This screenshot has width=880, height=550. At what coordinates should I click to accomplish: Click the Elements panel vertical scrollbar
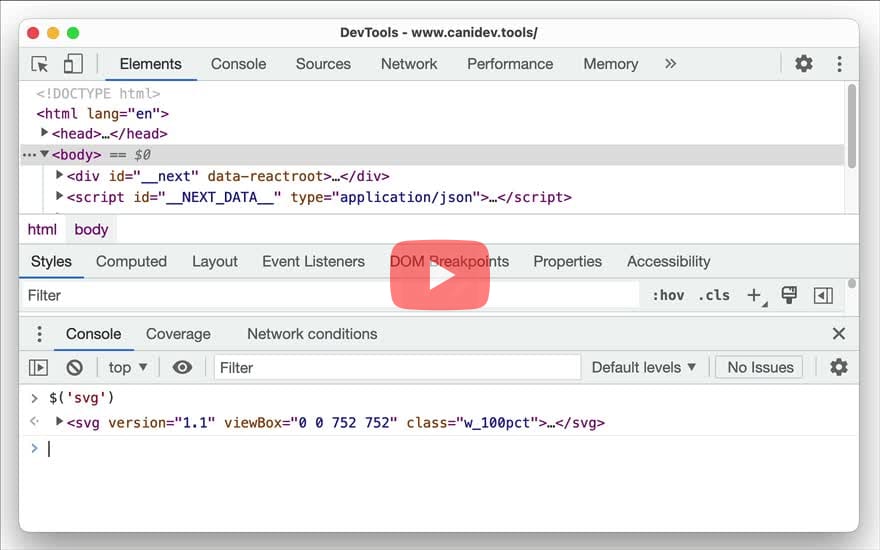tap(852, 126)
